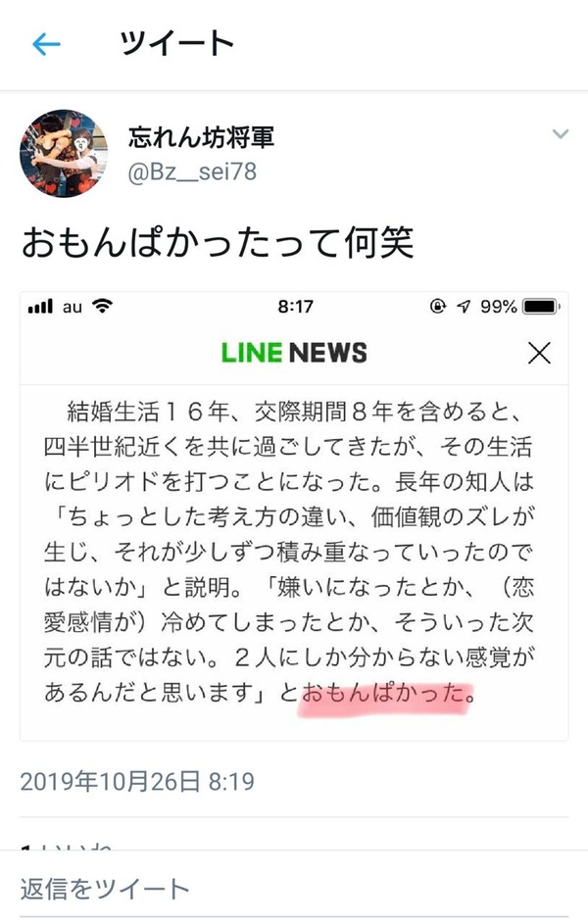Screen dimensions: 588x924
Task: Open the display name 忘れん坊将軍
Action: point(202,137)
